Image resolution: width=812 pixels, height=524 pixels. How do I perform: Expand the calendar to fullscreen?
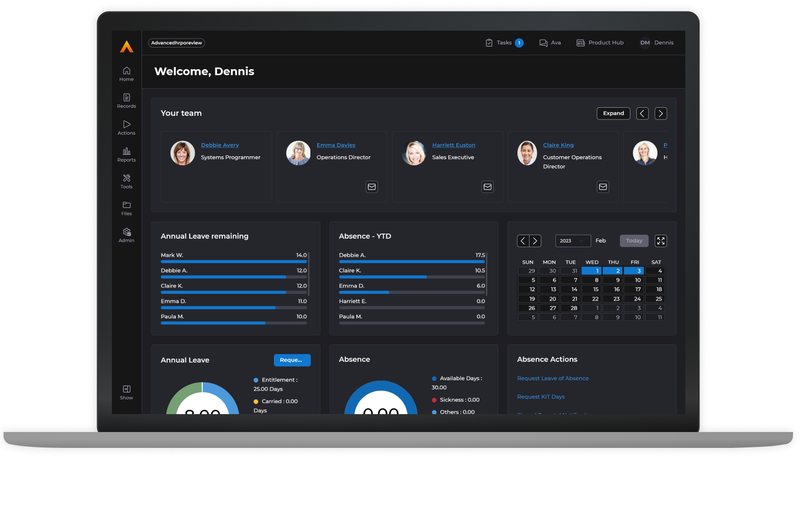pos(660,241)
